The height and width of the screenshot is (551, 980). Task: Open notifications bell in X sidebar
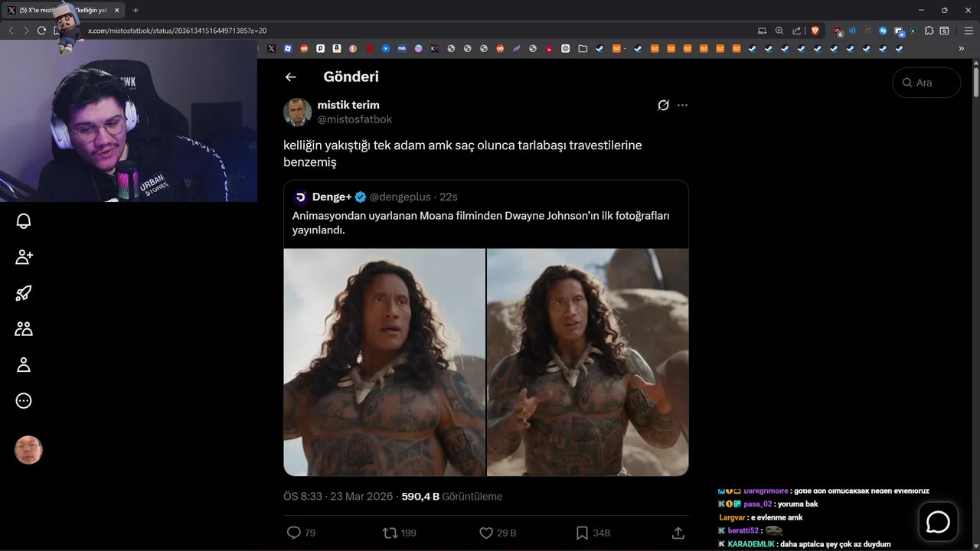(24, 221)
